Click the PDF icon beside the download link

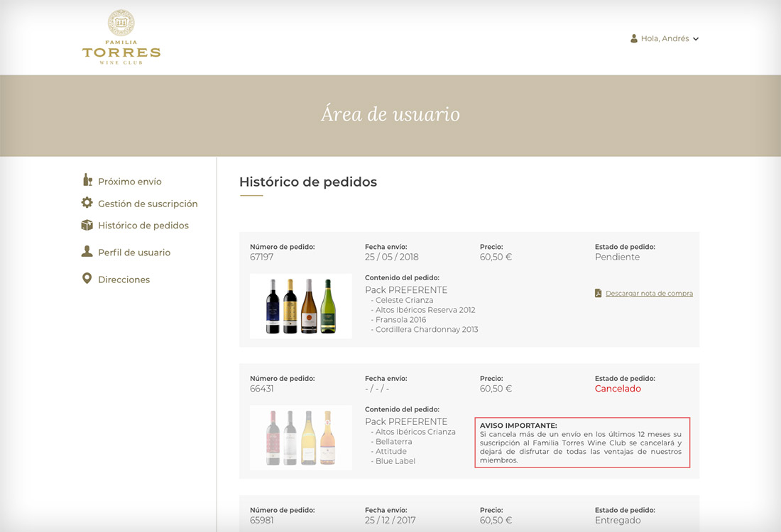tap(599, 293)
